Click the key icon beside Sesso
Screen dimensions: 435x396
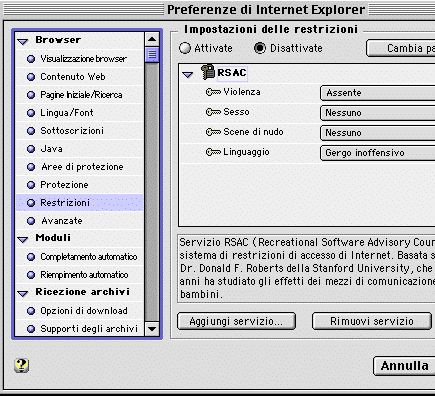pyautogui.click(x=213, y=112)
